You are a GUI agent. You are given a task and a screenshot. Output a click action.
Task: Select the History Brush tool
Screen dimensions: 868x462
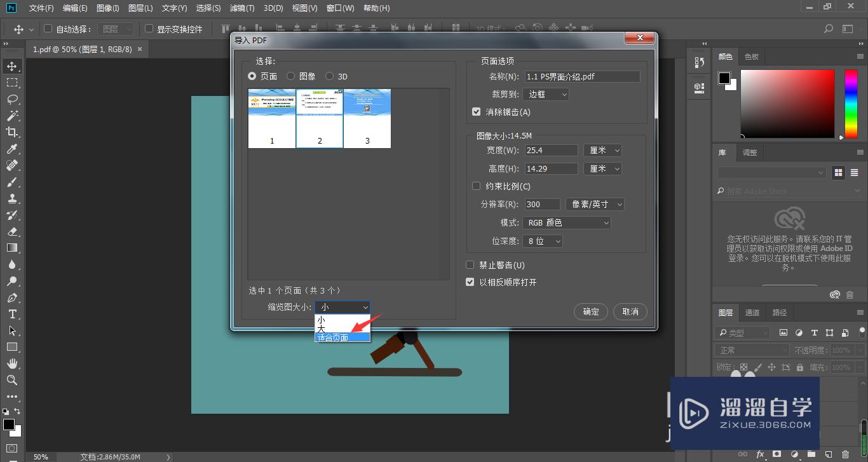coord(12,215)
